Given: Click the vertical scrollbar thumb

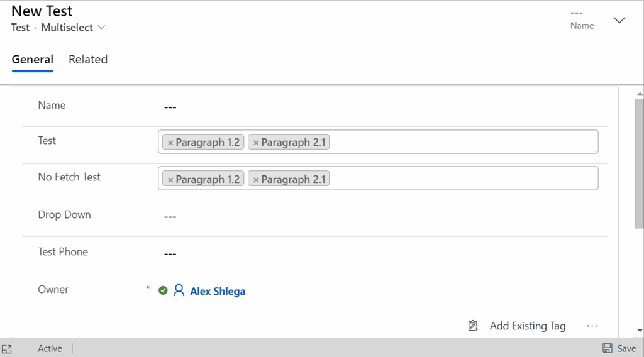Looking at the screenshot, I should coord(639,163).
